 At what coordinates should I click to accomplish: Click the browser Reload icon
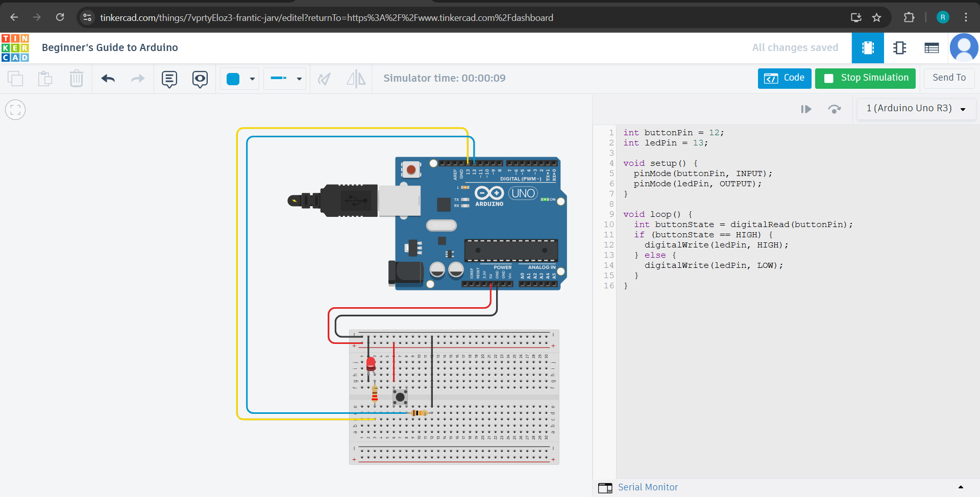tap(60, 17)
